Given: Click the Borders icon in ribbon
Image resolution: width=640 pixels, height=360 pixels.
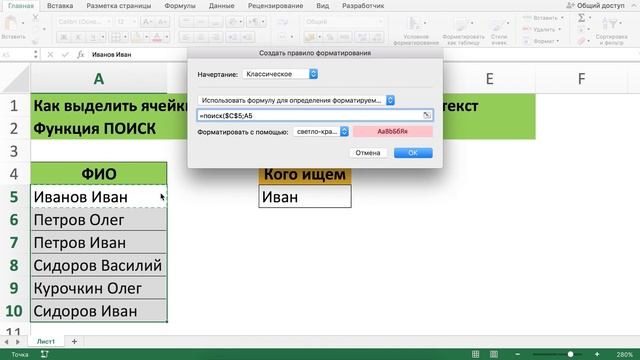Looking at the screenshot, I should (116, 37).
